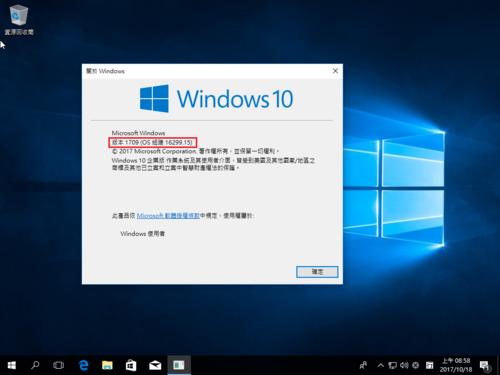This screenshot has height=375, width=500.
Task: Click the Microsoft Windows label text
Action: click(138, 133)
